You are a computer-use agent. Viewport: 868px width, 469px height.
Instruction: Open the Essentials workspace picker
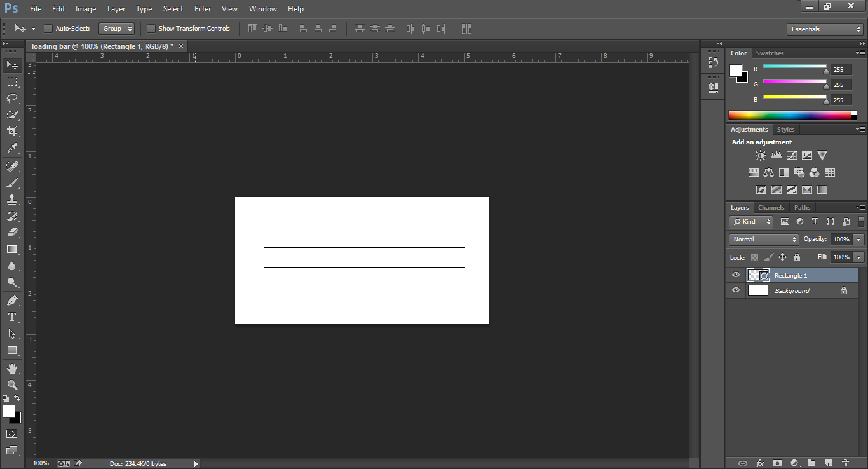click(x=824, y=29)
